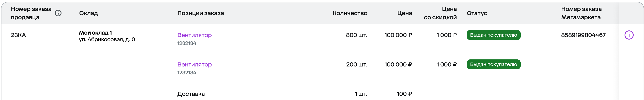Click the Количество column header
The width and height of the screenshot is (644, 100).
coord(350,13)
